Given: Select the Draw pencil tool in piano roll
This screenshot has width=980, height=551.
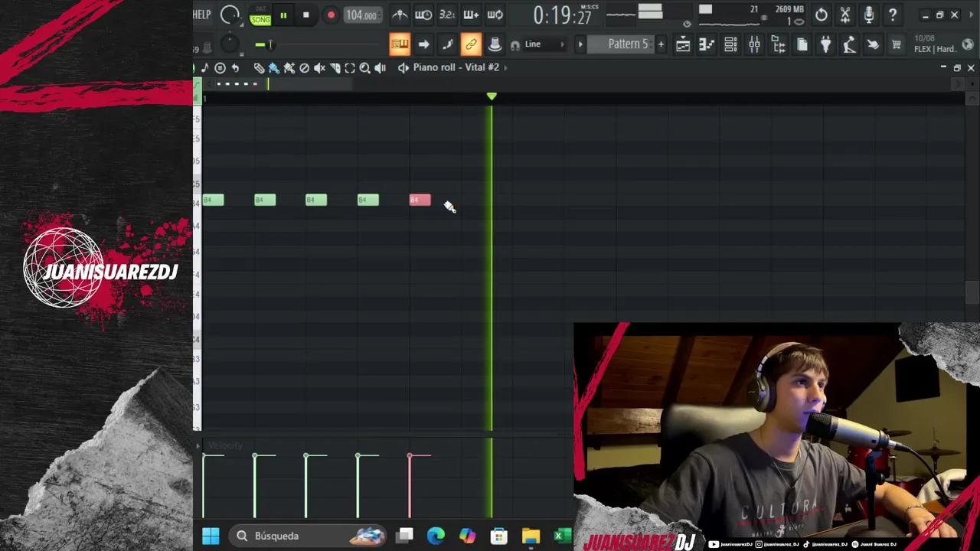Looking at the screenshot, I should point(259,67).
